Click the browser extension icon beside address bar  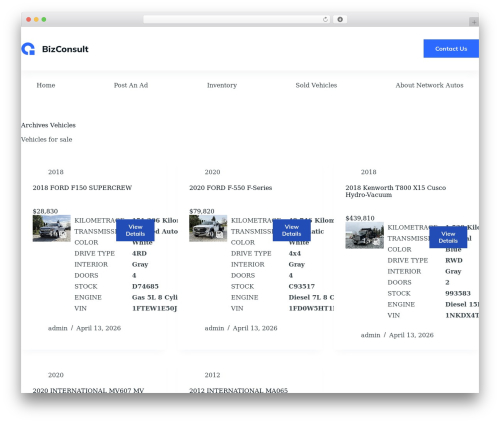pyautogui.click(x=340, y=20)
